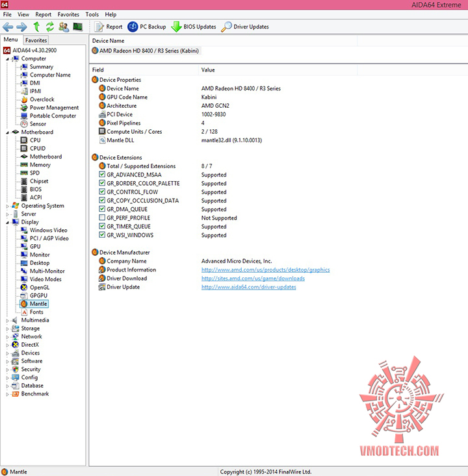Click the AIDA64 v4.30.2900 root node
This screenshot has width=468, height=476.
coord(34,51)
